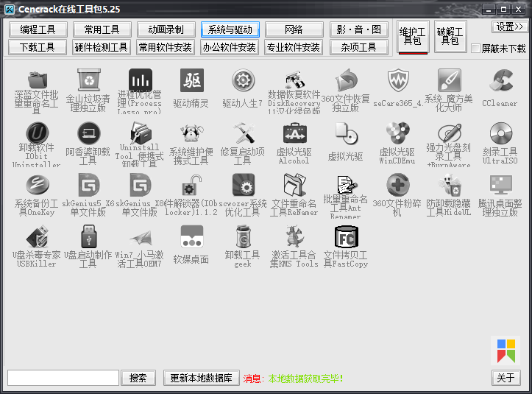Open Uninstall Tool 便携式 icon
The height and width of the screenshot is (394, 532).
[x=140, y=133]
